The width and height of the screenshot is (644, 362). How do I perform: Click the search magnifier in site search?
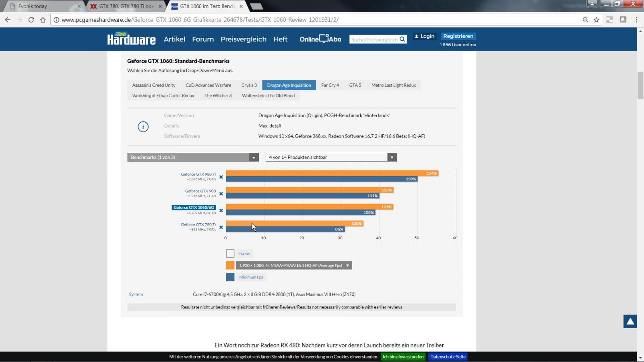tap(402, 39)
